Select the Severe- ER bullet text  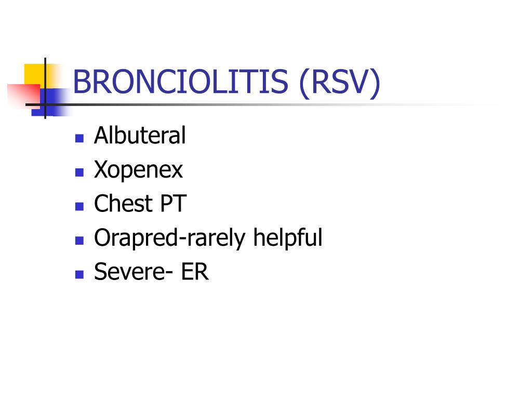click(x=151, y=271)
